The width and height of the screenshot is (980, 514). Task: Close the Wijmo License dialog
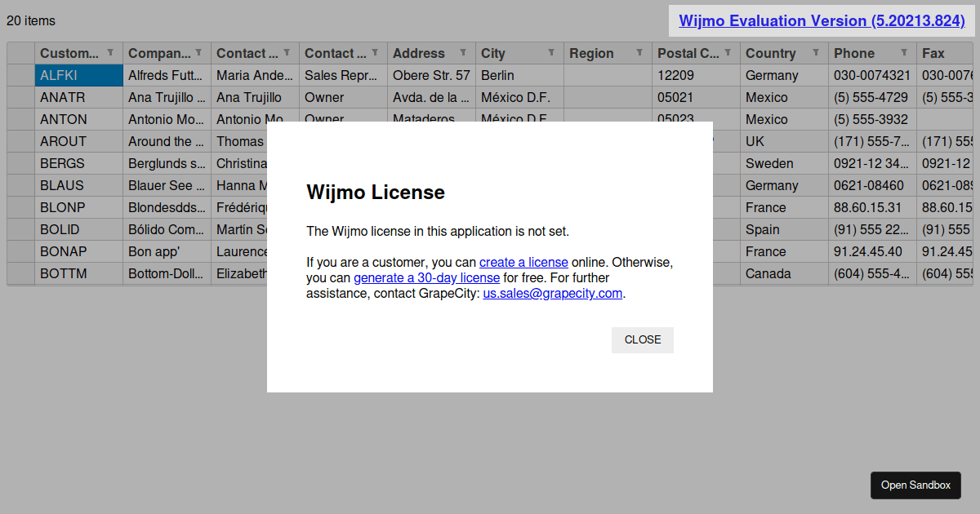point(642,339)
